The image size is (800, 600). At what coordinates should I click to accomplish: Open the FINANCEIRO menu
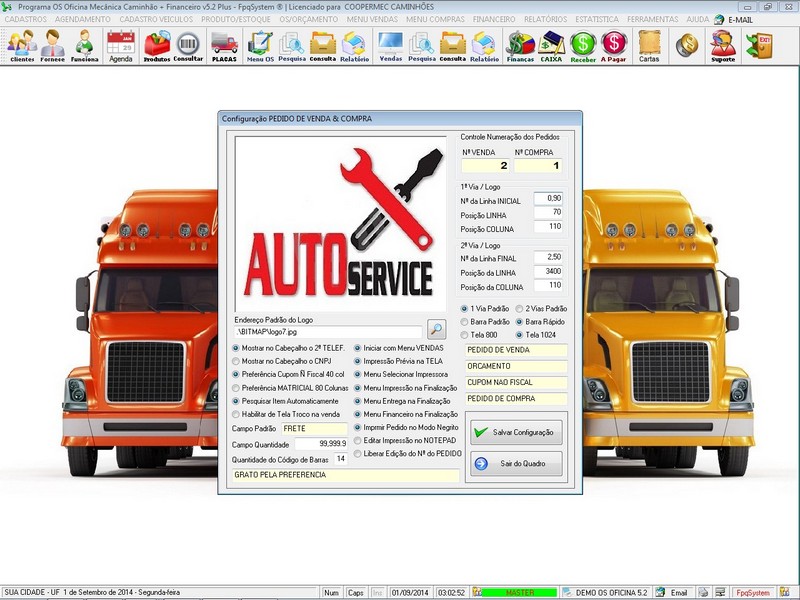(494, 19)
